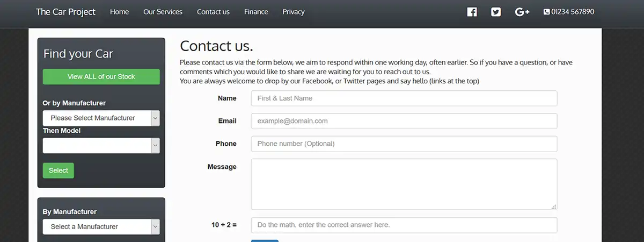Select the Contact us menu item
644x242 pixels.
(x=213, y=12)
